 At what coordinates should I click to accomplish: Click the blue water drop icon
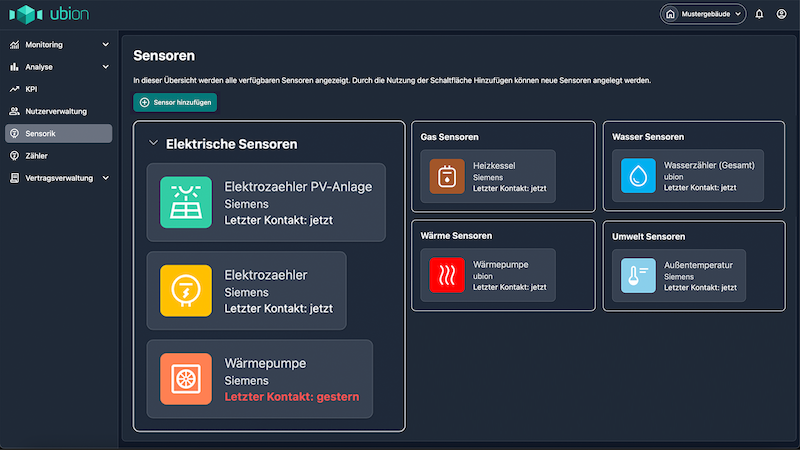pyautogui.click(x=637, y=176)
